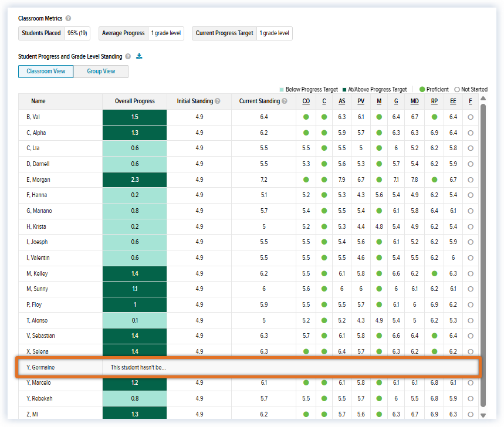504x427 pixels.
Task: Click the Current Standing info icon
Action: 285,101
